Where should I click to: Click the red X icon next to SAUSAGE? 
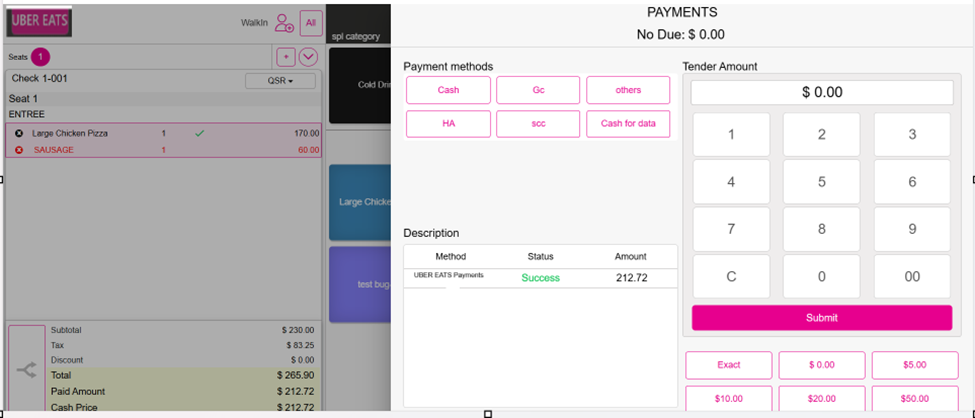[x=19, y=150]
